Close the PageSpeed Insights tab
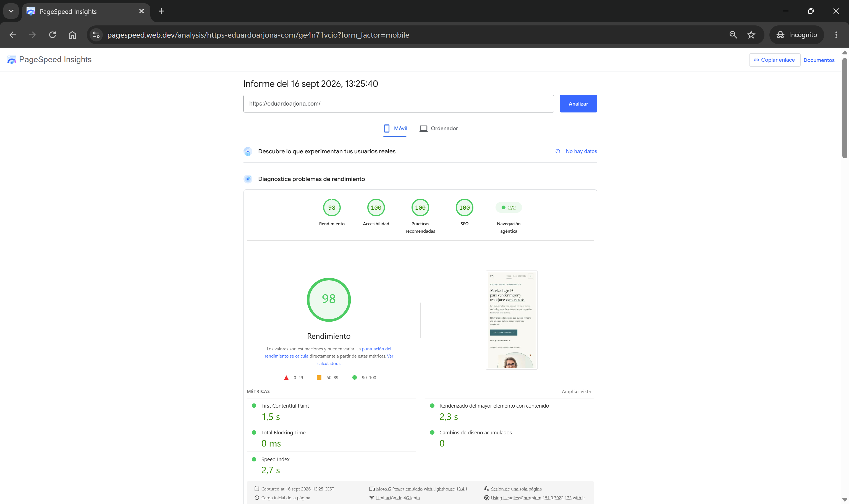Screen dimensions: 849x504 coord(141,11)
